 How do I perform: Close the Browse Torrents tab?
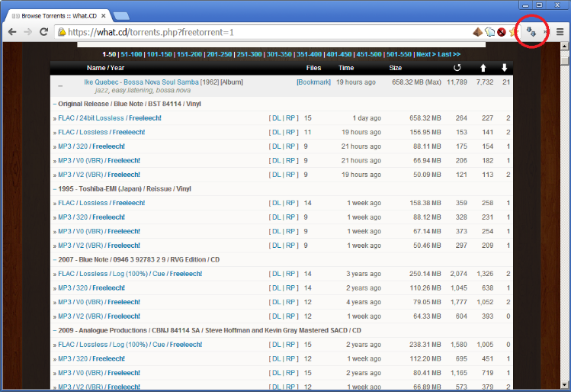click(x=104, y=16)
